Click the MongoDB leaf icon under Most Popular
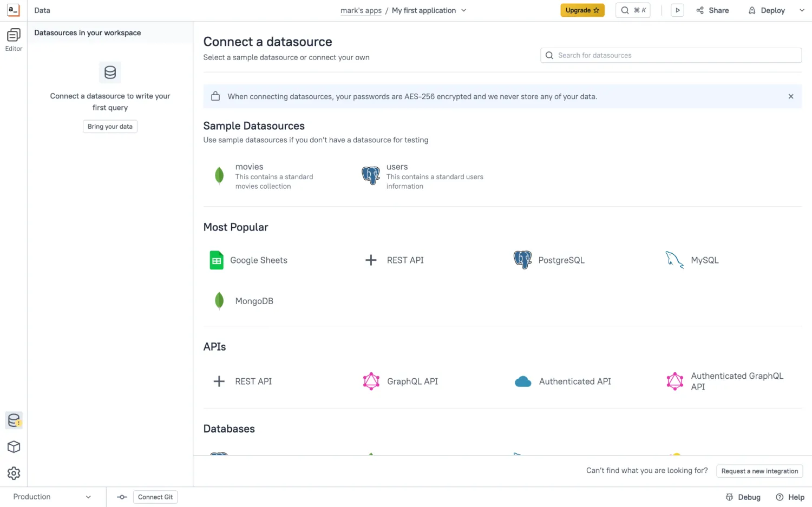The height and width of the screenshot is (507, 812). click(219, 301)
